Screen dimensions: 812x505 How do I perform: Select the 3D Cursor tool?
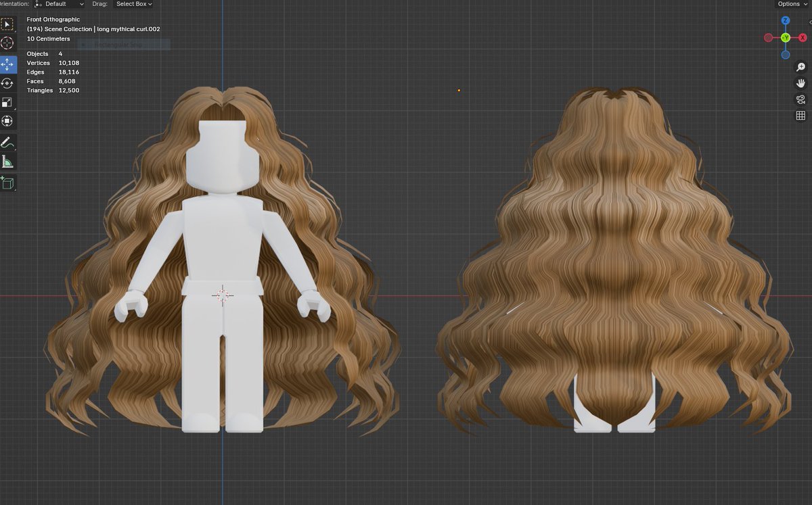pyautogui.click(x=7, y=43)
